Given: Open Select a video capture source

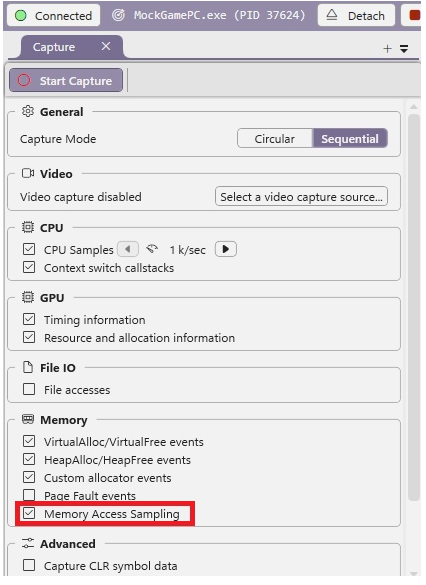Looking at the screenshot, I should (301, 197).
